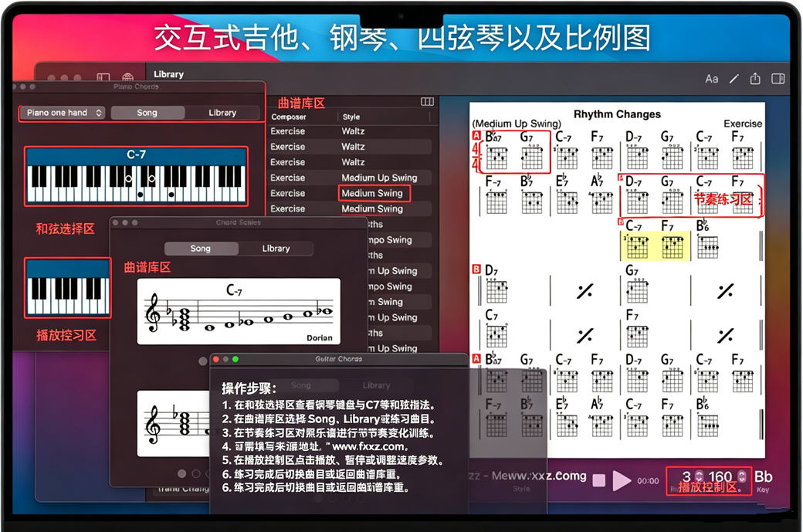Select the Medium Up Swing row in Library list
The width and height of the screenshot is (803, 532).
[x=351, y=178]
